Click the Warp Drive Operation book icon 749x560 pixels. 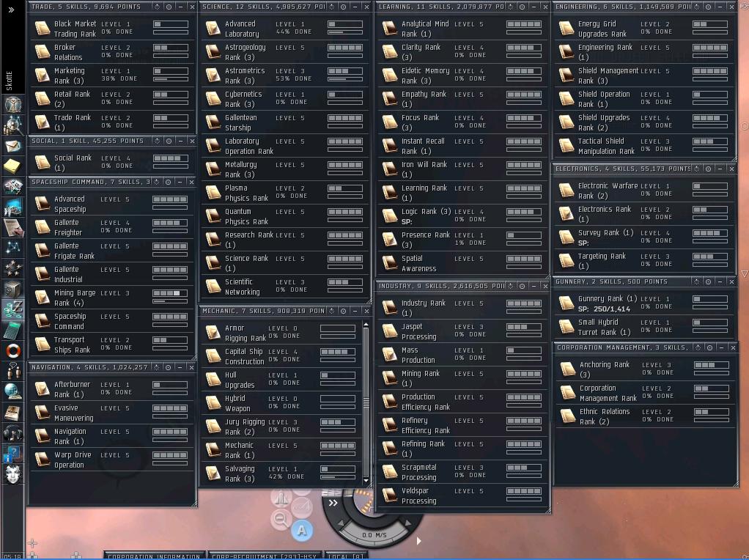[x=43, y=459]
